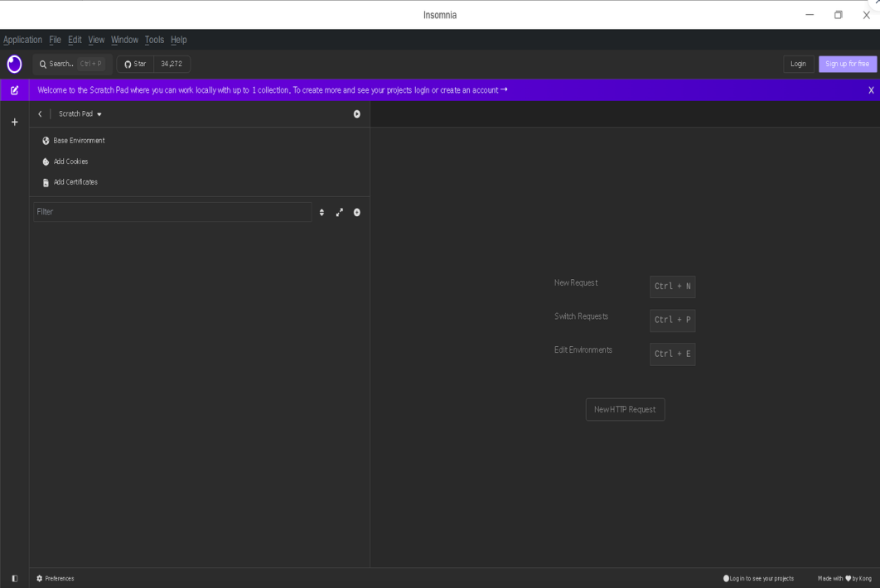Click the 'Switch Requests' label

pyautogui.click(x=581, y=316)
